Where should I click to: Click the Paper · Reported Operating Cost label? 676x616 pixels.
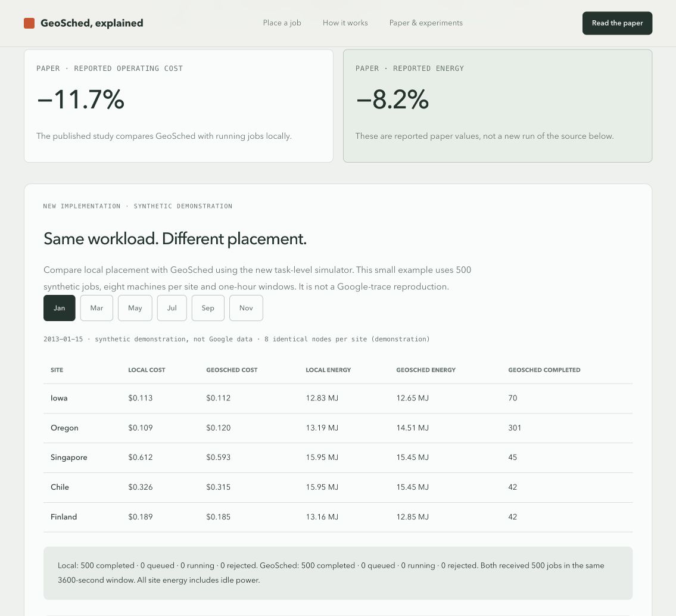pyautogui.click(x=110, y=69)
